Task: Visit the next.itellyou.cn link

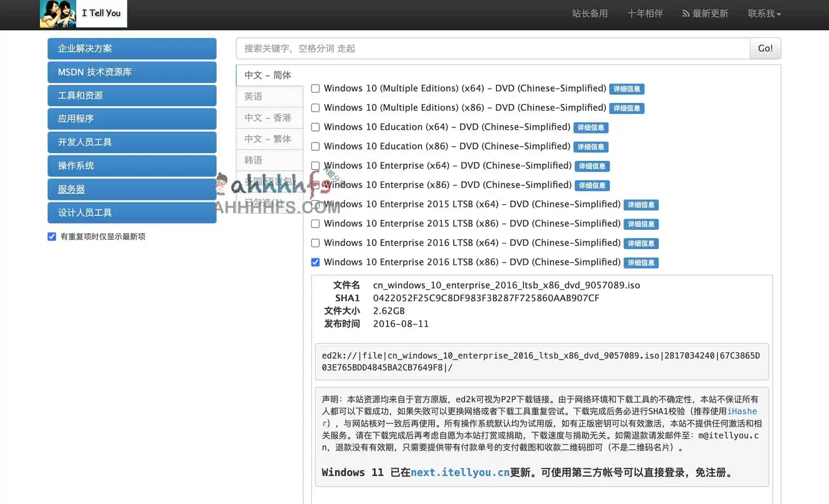Action: 460,472
